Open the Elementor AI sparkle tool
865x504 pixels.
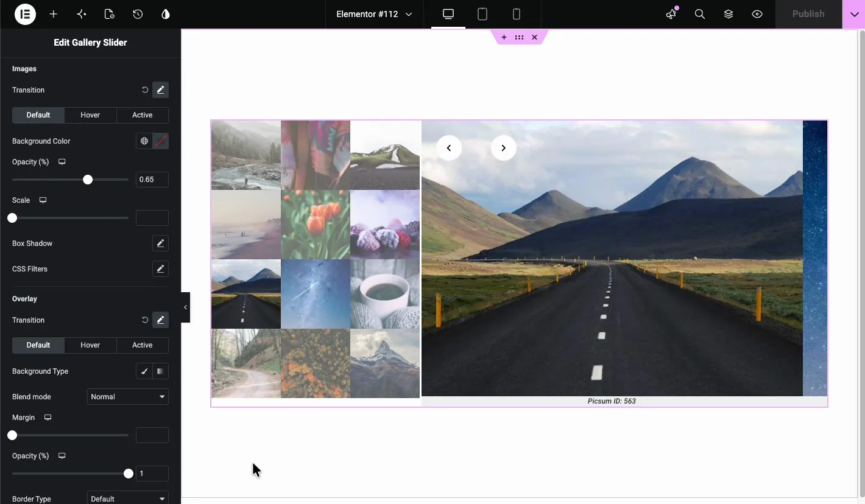(82, 14)
